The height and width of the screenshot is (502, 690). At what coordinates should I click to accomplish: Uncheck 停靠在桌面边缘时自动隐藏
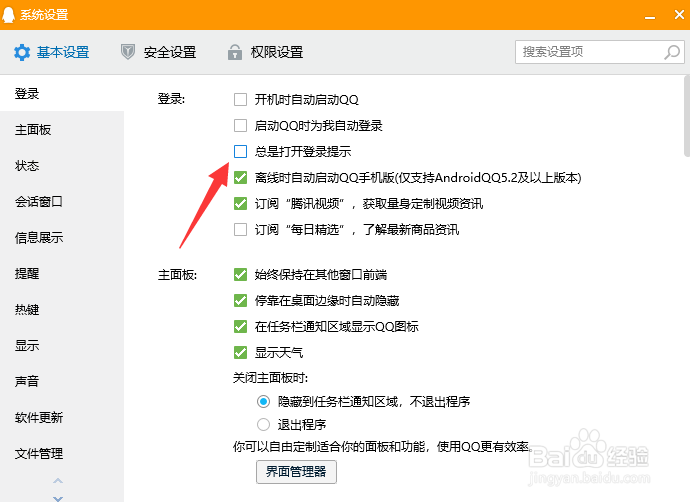[x=240, y=300]
